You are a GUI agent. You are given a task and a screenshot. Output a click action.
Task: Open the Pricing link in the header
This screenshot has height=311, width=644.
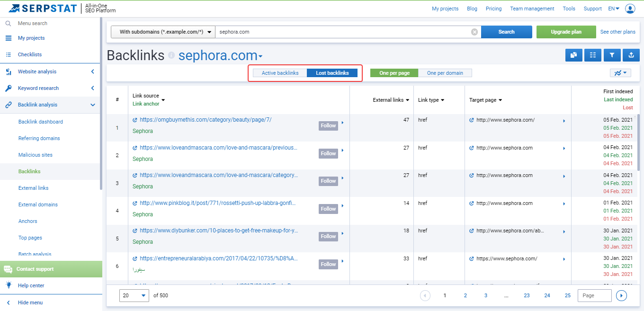[493, 8]
